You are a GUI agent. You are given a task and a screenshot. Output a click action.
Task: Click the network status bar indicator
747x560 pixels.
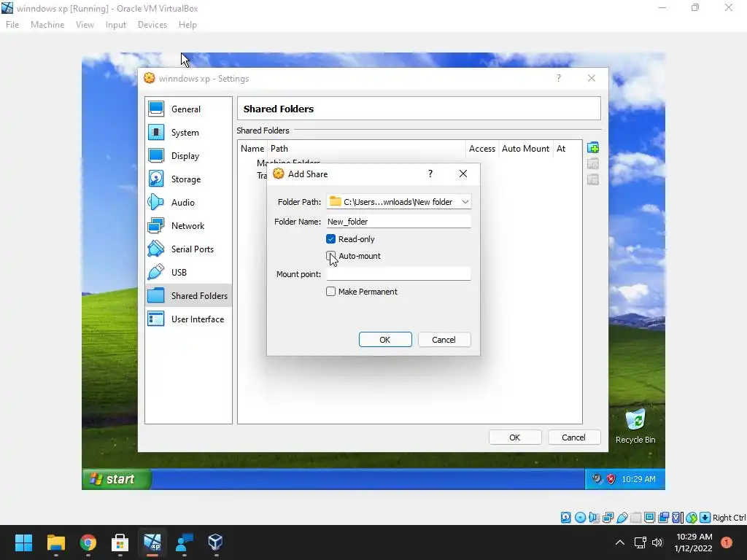608,518
